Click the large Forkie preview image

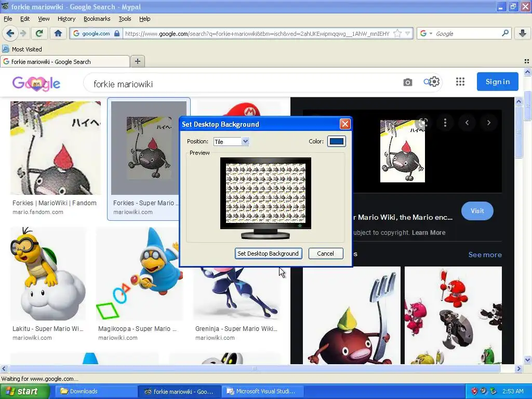(x=403, y=151)
